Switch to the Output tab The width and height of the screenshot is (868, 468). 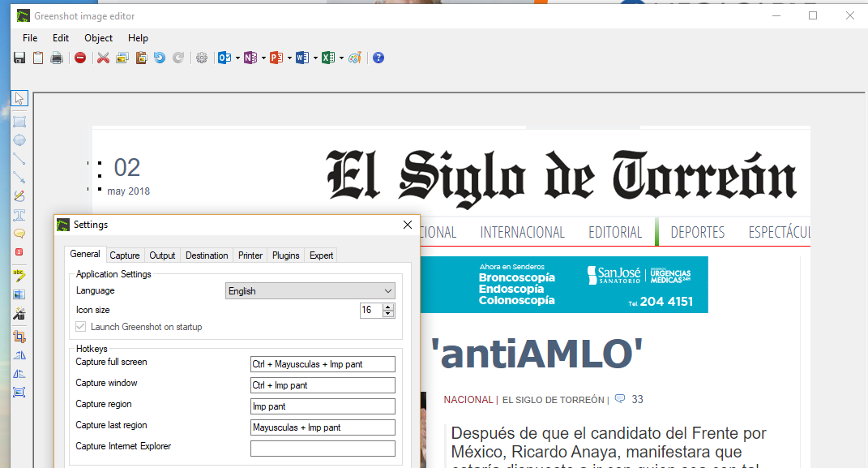coord(162,255)
